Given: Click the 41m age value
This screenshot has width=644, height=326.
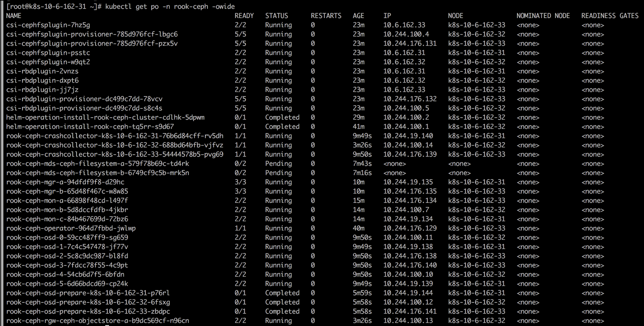Looking at the screenshot, I should 358,127.
